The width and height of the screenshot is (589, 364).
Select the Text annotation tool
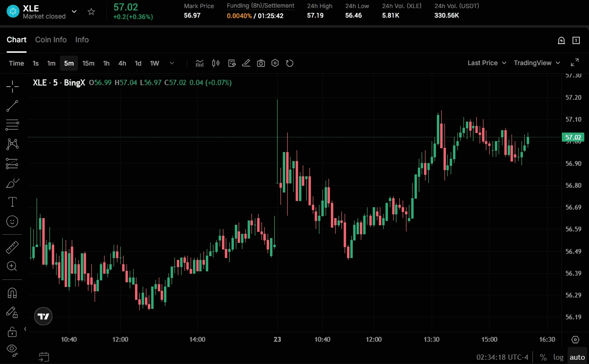click(12, 202)
